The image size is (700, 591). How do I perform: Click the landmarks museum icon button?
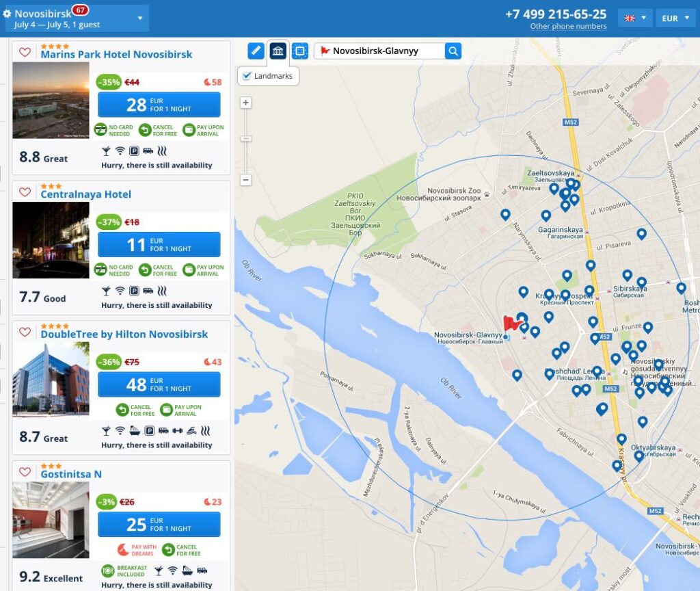[x=278, y=51]
